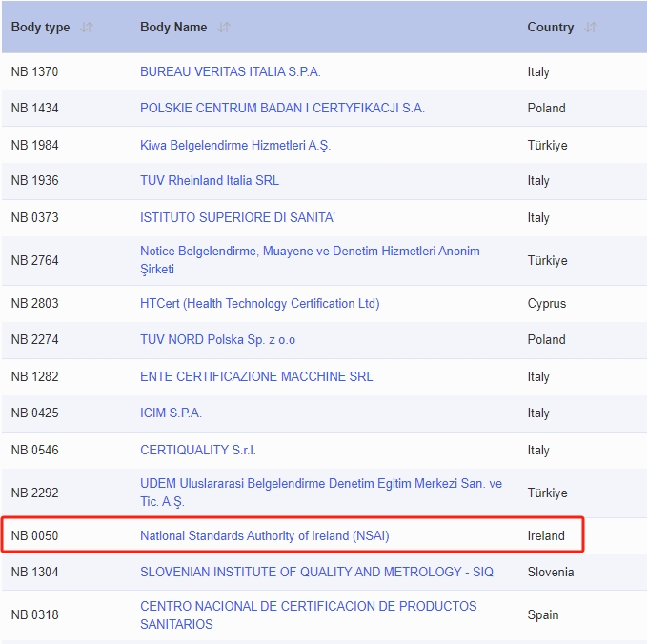Click the Body type column header label
The width and height of the screenshot is (647, 644).
point(40,28)
